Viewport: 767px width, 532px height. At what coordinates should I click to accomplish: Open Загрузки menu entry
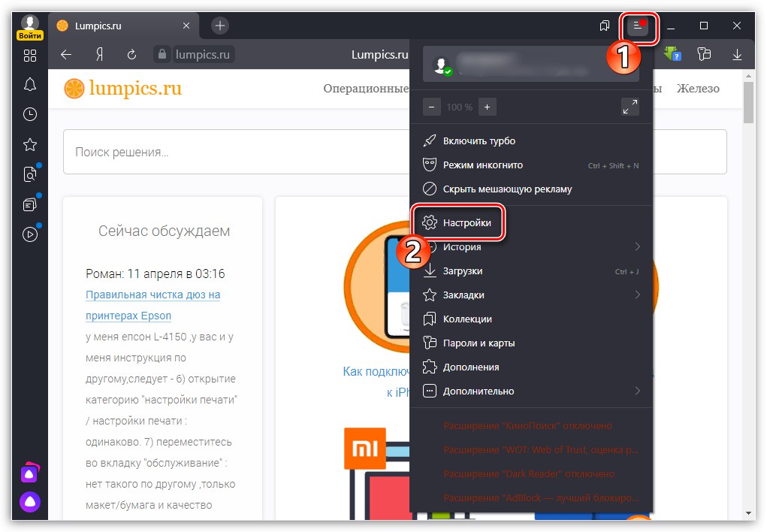coord(530,271)
